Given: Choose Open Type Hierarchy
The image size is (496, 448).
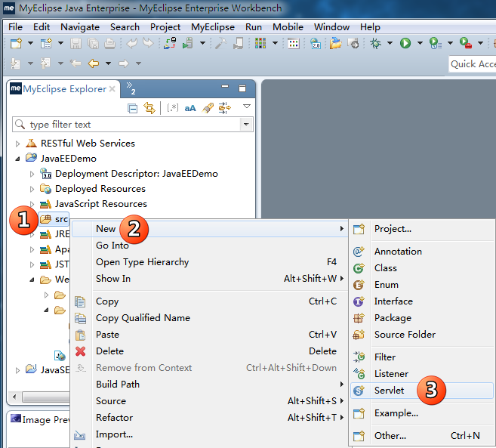Looking at the screenshot, I should tap(210, 262).
